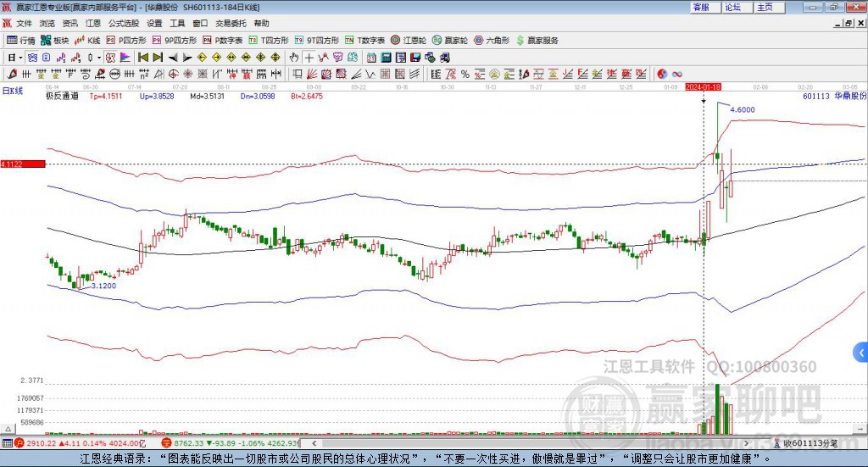
Task: Open the 公式选股 menu
Action: point(122,23)
